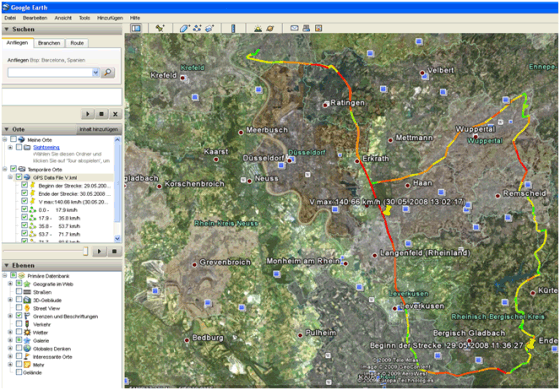Toggle the sunlight icon in the toolbar
This screenshot has height=390, width=560.
click(258, 28)
